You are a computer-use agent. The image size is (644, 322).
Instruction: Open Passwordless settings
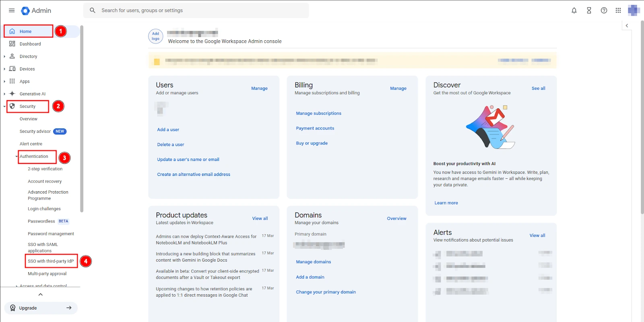tap(41, 221)
